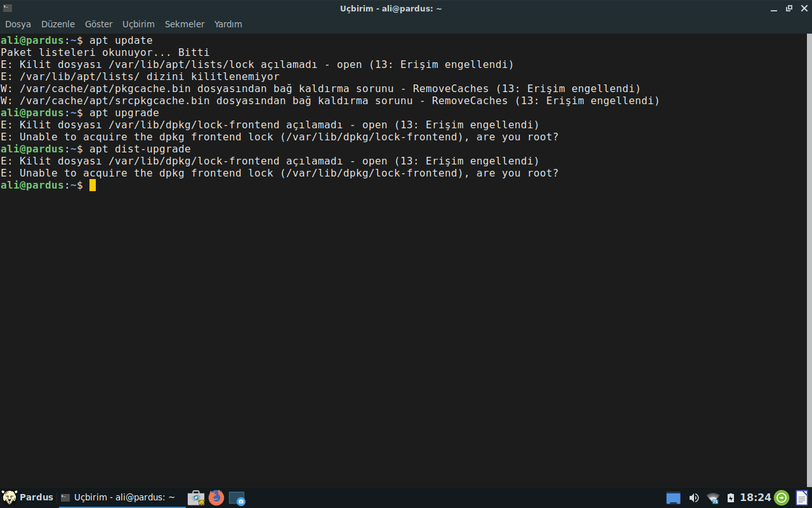Launch the Pardus store briefcase icon
This screenshot has width=812, height=508.
click(x=196, y=497)
